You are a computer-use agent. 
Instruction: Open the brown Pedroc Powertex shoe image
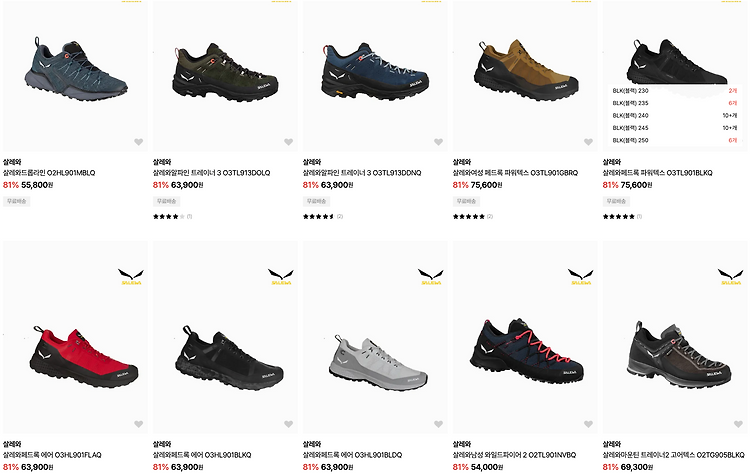[526, 71]
